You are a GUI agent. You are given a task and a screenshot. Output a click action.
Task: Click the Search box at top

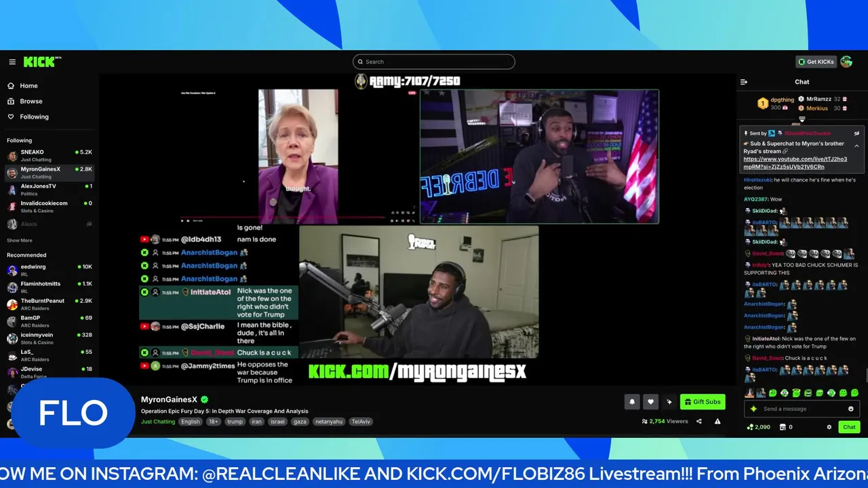coord(434,62)
